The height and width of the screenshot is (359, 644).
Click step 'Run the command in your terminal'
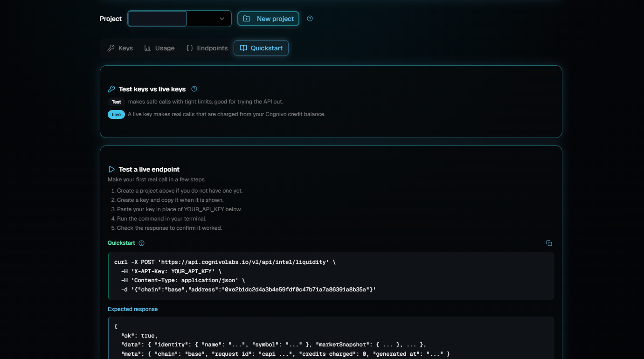(161, 219)
